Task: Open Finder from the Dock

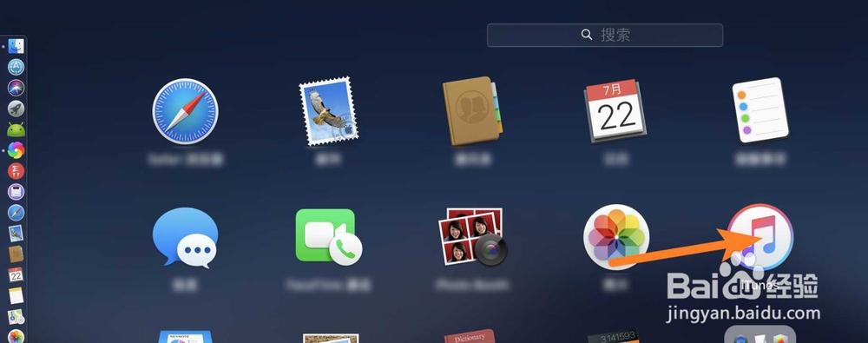Action: pyautogui.click(x=16, y=46)
